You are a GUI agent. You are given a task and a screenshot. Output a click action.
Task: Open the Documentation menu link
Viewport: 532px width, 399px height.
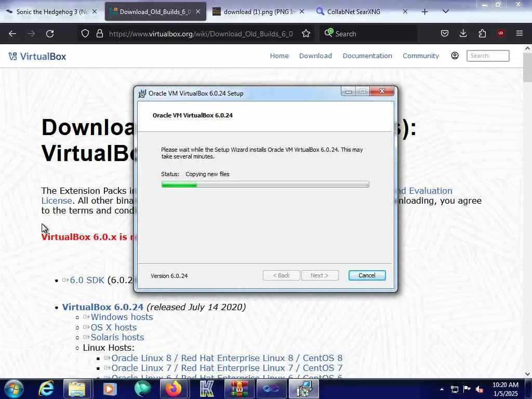[367, 56]
